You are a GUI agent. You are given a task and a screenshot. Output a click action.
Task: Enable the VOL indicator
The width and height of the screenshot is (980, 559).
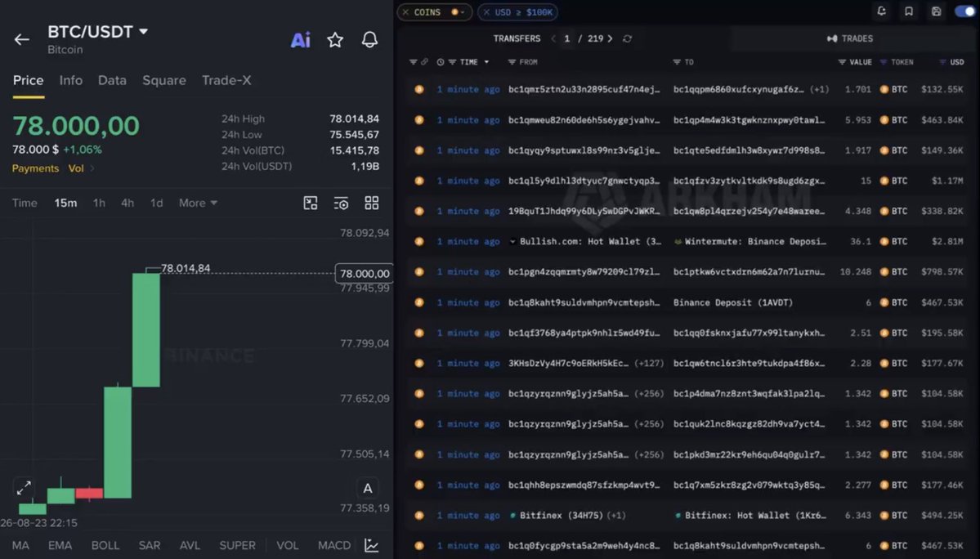coord(288,545)
